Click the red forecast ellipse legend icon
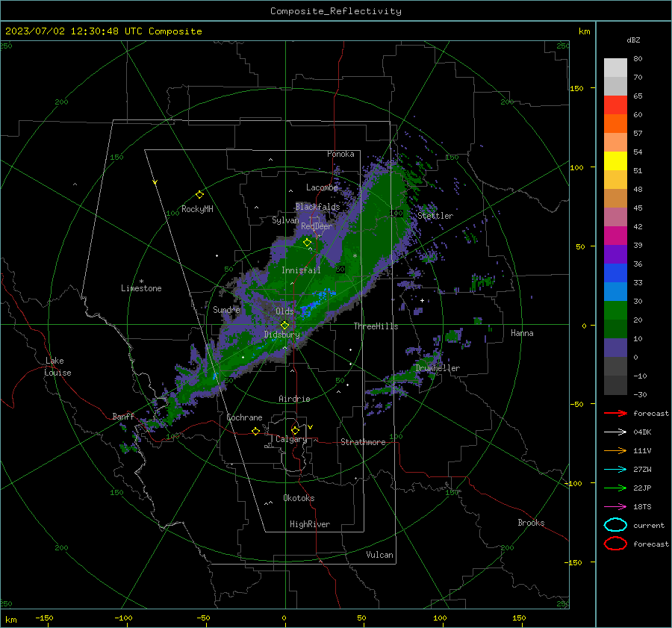This screenshot has height=628, width=672. 615,544
